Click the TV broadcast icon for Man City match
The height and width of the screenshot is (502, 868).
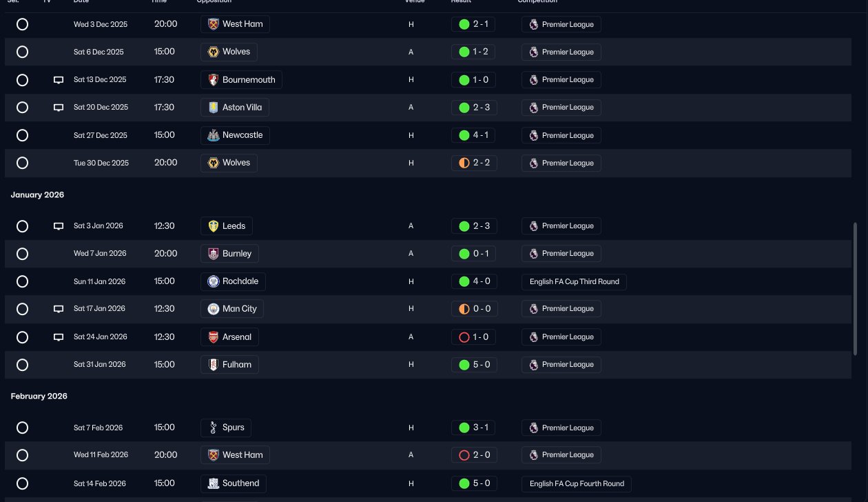[59, 309]
